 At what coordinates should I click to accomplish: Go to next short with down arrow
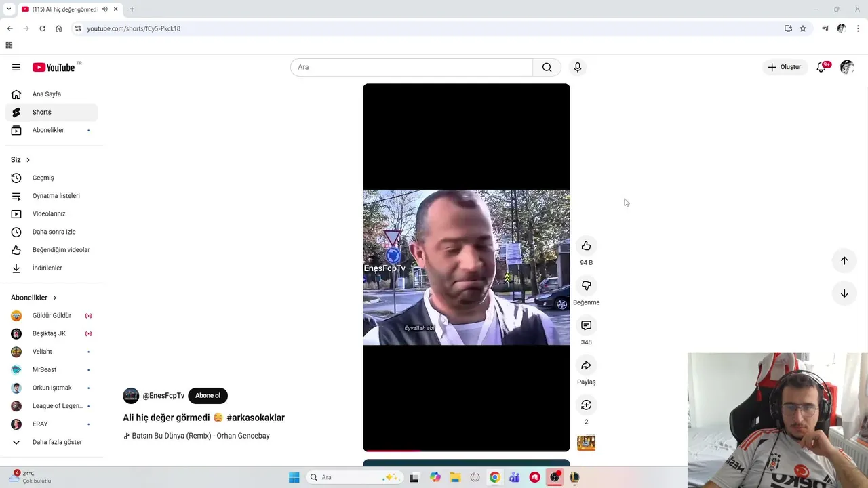tap(844, 293)
